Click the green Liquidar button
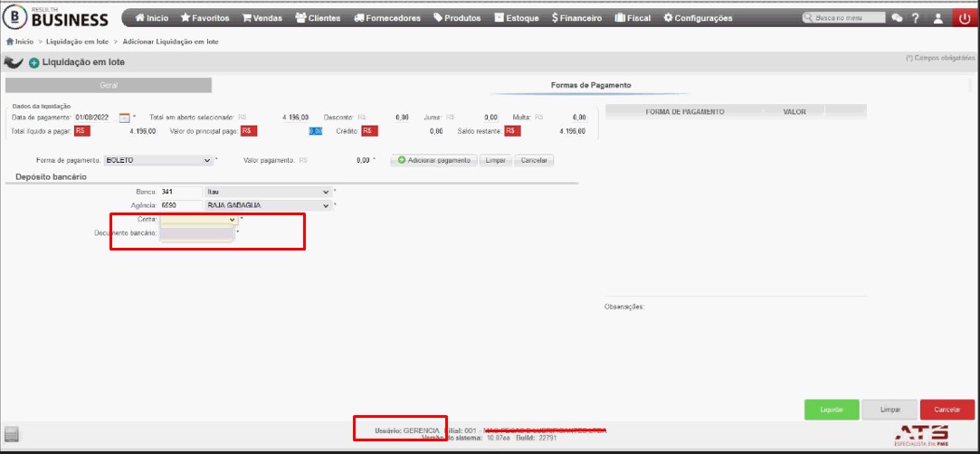Viewport: 980px width, 454px height. (832, 410)
